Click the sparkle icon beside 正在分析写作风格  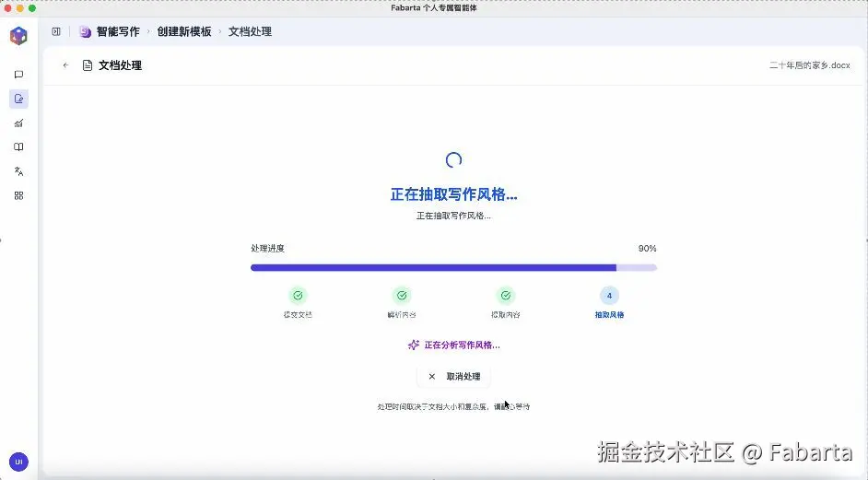414,345
